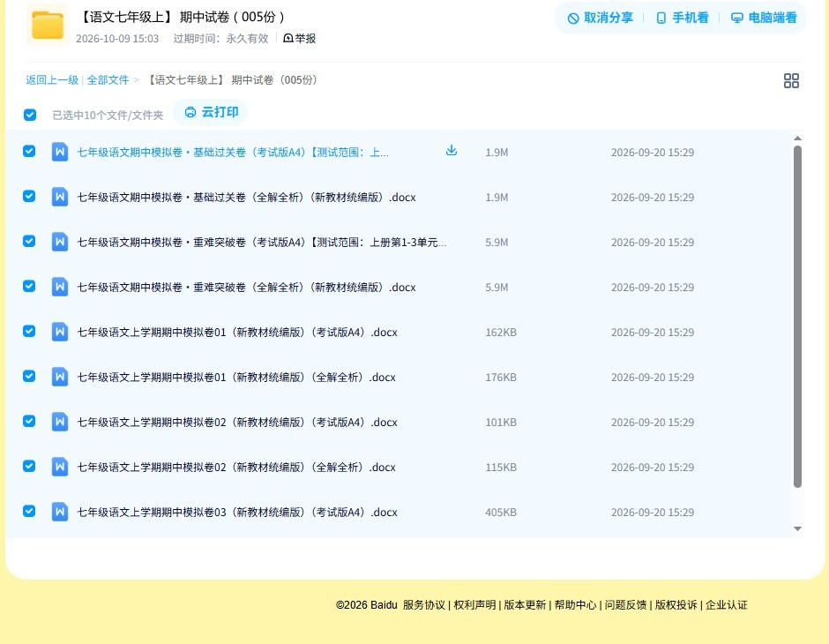Click the scrollbar down arrow
This screenshot has width=829, height=644.
point(798,528)
